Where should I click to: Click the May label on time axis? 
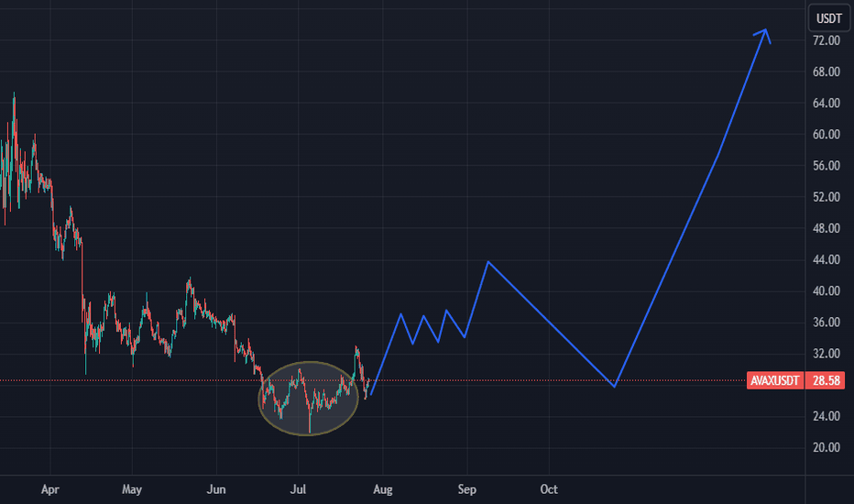(132, 490)
